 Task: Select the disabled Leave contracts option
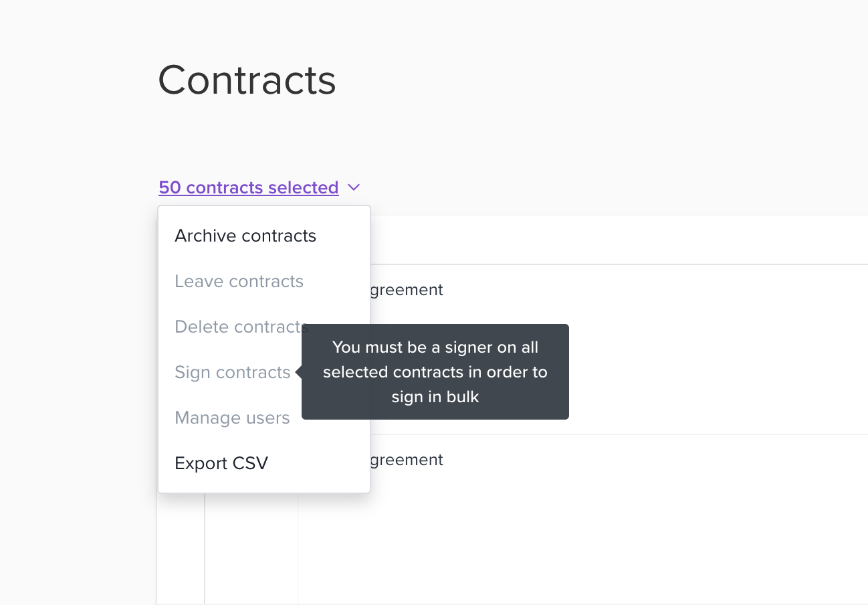pos(239,281)
